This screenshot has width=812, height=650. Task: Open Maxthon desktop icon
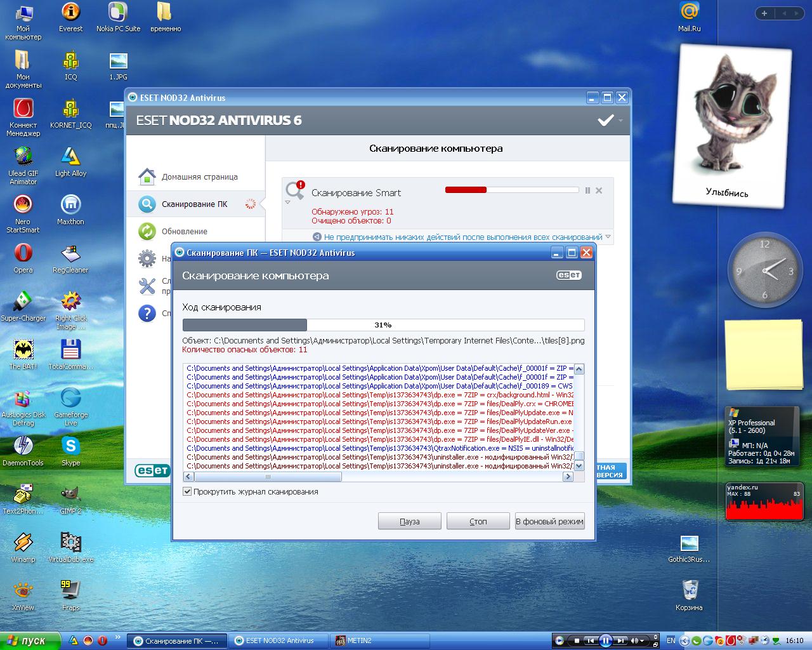pyautogui.click(x=70, y=210)
